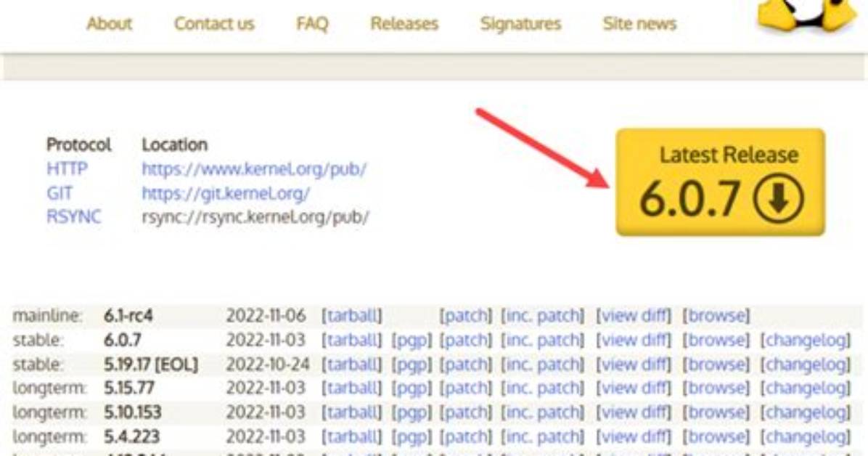Screen dimensions: 868x456
Task: Open patch for stable 6.0.7
Action: pos(465,340)
